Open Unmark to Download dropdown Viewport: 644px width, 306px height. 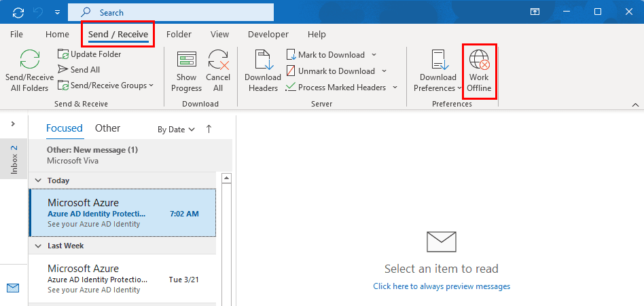(x=384, y=71)
